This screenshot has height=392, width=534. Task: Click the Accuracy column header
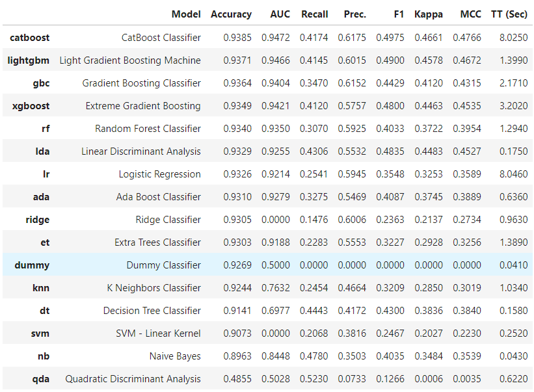point(231,14)
